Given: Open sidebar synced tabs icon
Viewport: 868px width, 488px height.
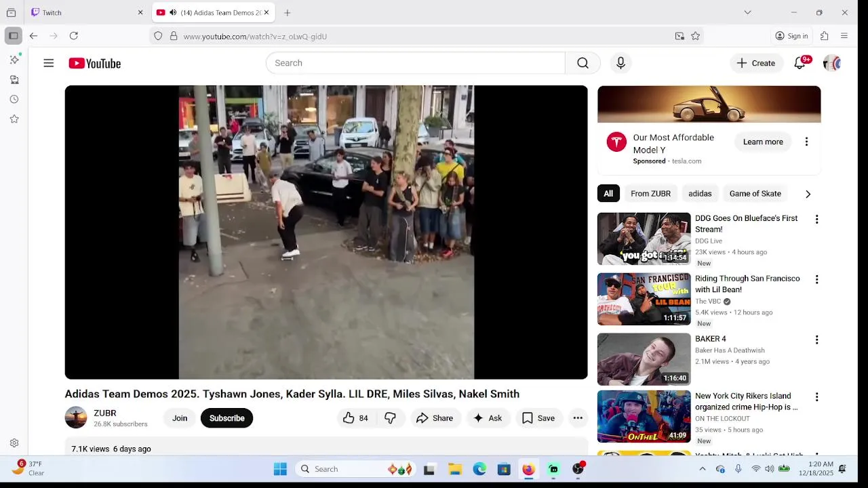Looking at the screenshot, I should pyautogui.click(x=14, y=79).
